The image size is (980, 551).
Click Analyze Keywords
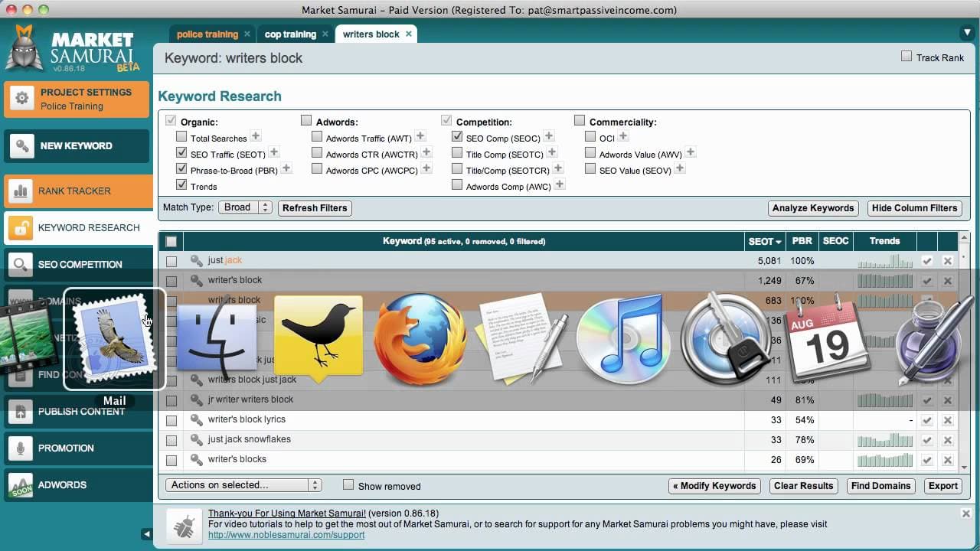coord(813,207)
